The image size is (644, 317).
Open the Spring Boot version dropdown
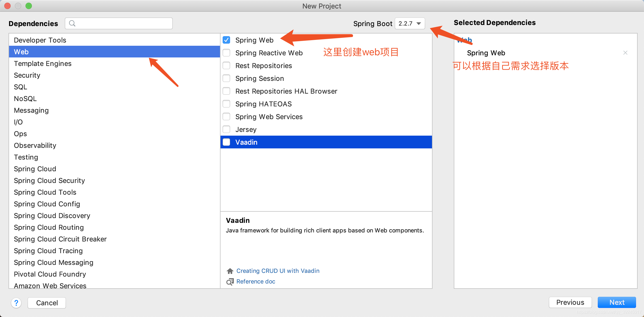tap(410, 23)
